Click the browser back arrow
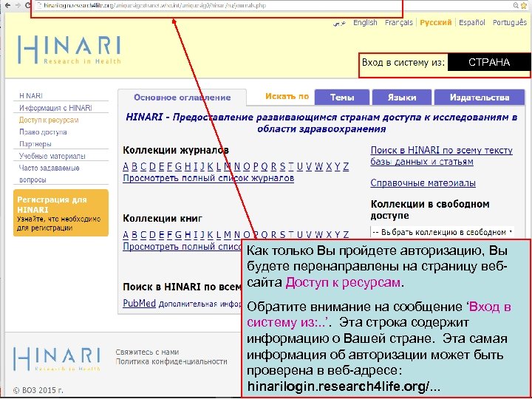The image size is (532, 399). click(7, 5)
